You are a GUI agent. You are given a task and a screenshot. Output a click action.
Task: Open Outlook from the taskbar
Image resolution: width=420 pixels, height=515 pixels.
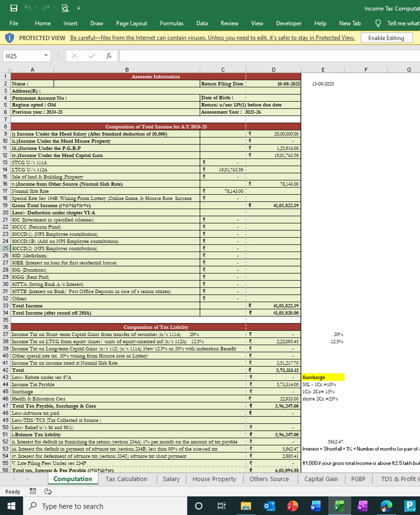point(269,506)
